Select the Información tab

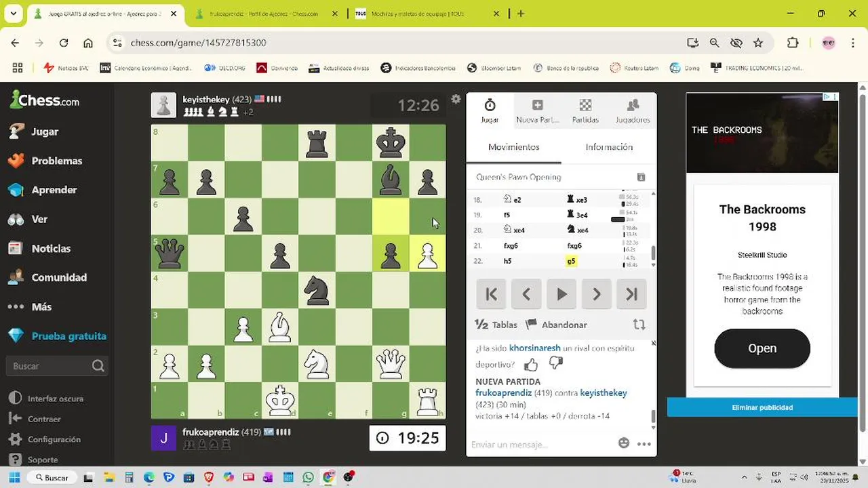pyautogui.click(x=609, y=147)
